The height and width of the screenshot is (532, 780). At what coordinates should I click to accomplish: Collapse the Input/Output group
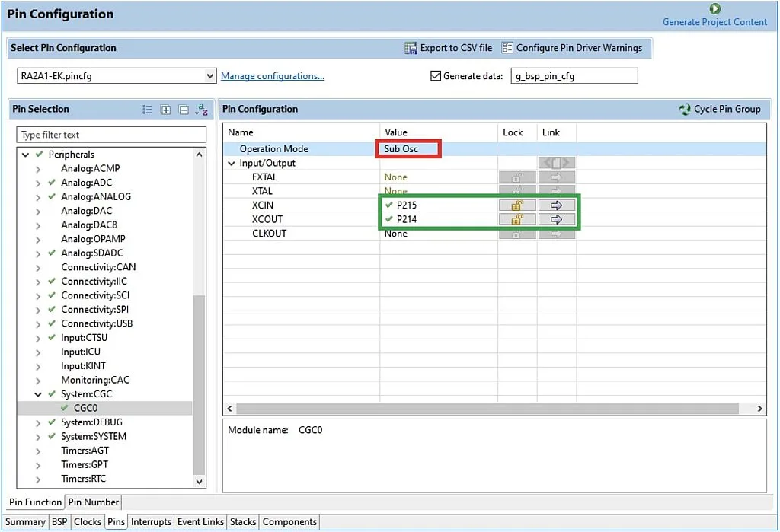(231, 162)
